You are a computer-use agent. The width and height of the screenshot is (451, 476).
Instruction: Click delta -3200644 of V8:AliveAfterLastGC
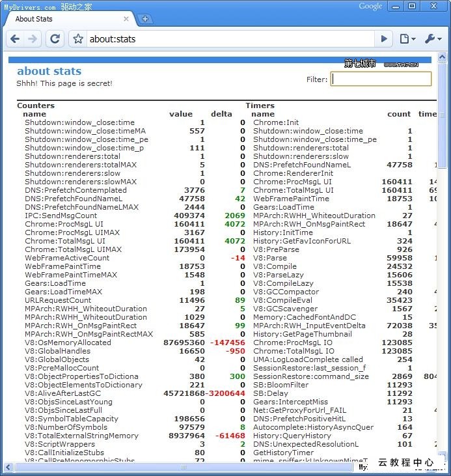click(225, 393)
